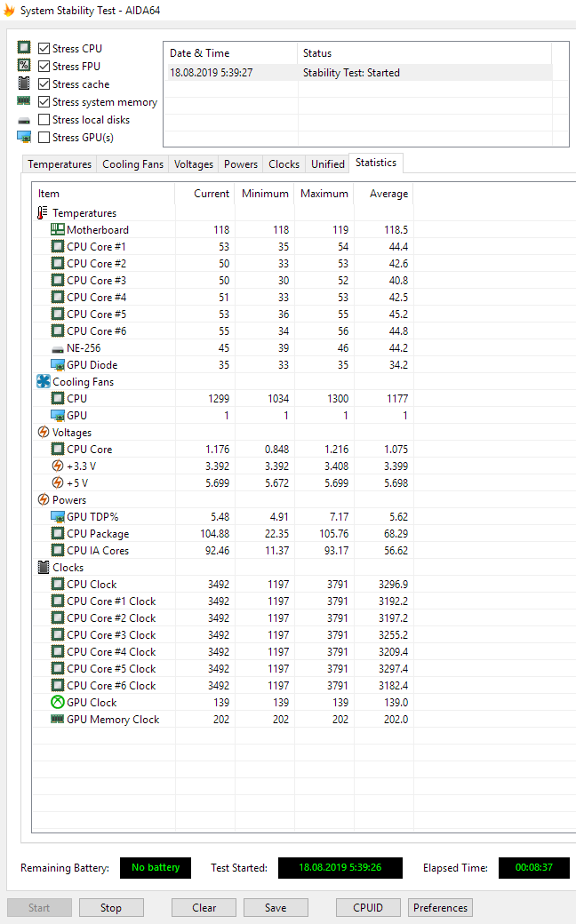Click the Clear button
The image size is (576, 924).
pyautogui.click(x=204, y=907)
